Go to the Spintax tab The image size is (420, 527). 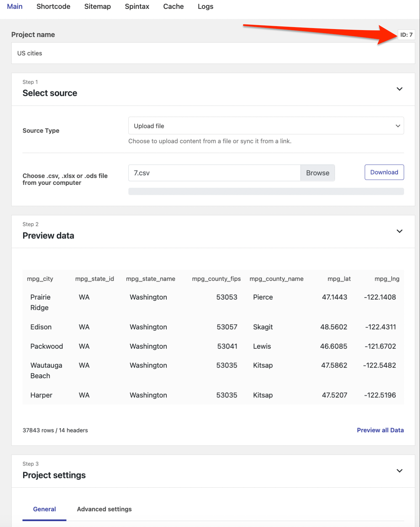[137, 7]
